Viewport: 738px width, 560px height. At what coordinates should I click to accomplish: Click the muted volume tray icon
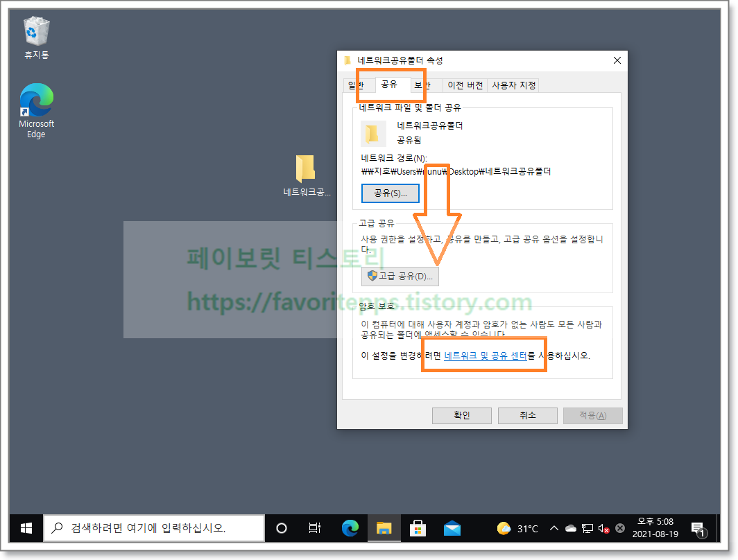pos(604,529)
